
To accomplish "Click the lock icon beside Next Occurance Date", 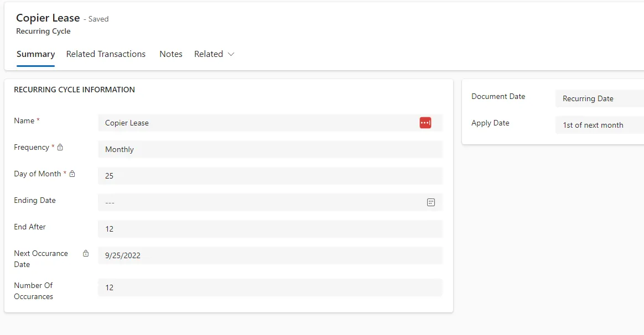I will (x=85, y=253).
